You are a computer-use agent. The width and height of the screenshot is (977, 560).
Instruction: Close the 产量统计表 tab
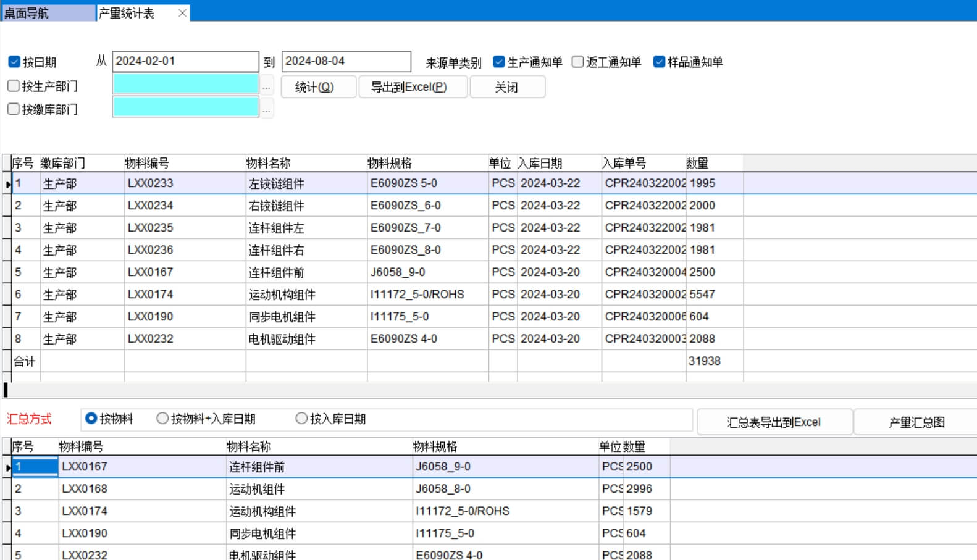182,13
